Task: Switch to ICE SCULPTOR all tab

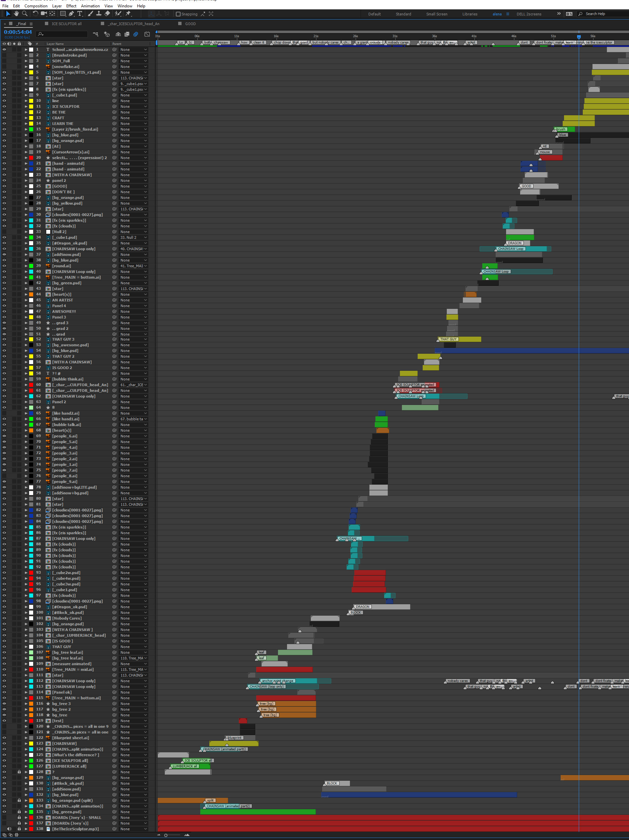Action: pos(66,24)
